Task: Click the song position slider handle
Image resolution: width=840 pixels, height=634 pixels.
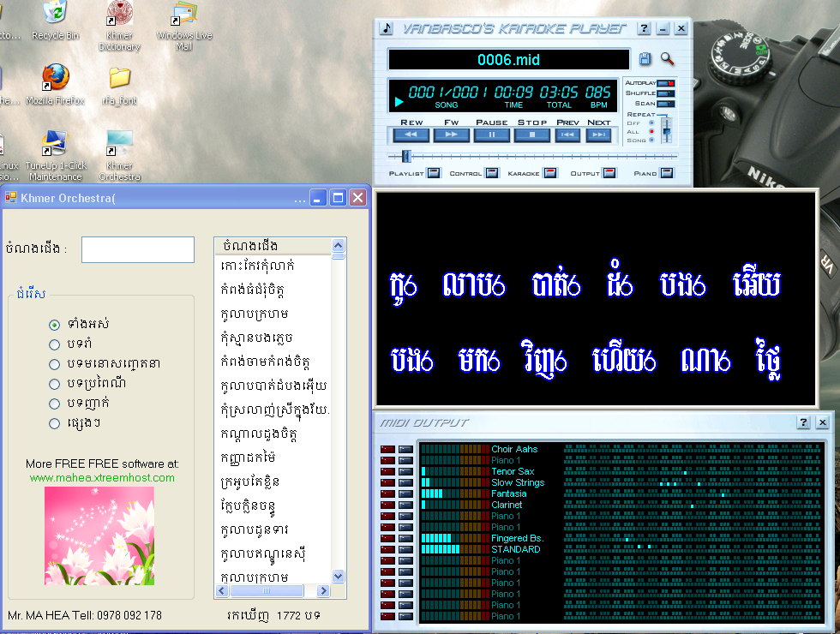Action: tap(406, 156)
